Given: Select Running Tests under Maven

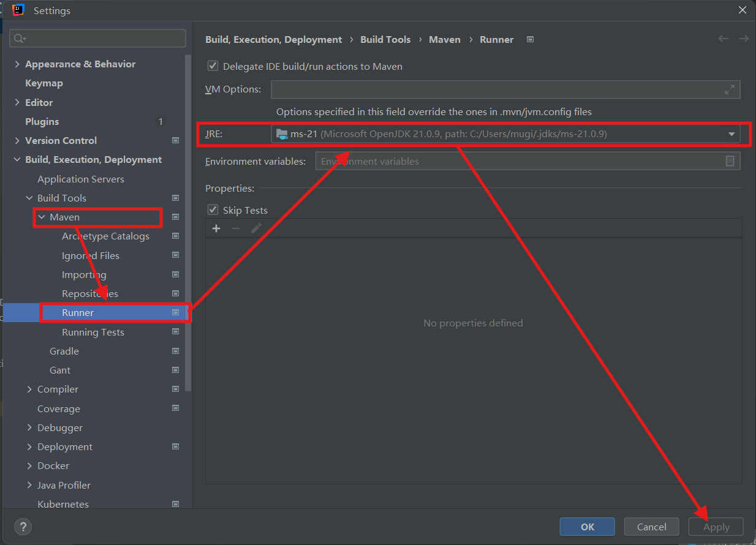Looking at the screenshot, I should point(93,332).
